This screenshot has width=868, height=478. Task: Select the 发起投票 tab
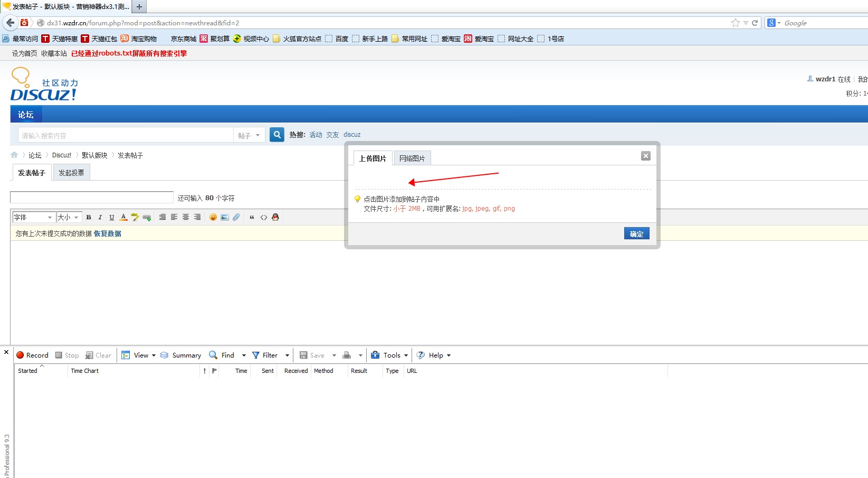pos(71,173)
